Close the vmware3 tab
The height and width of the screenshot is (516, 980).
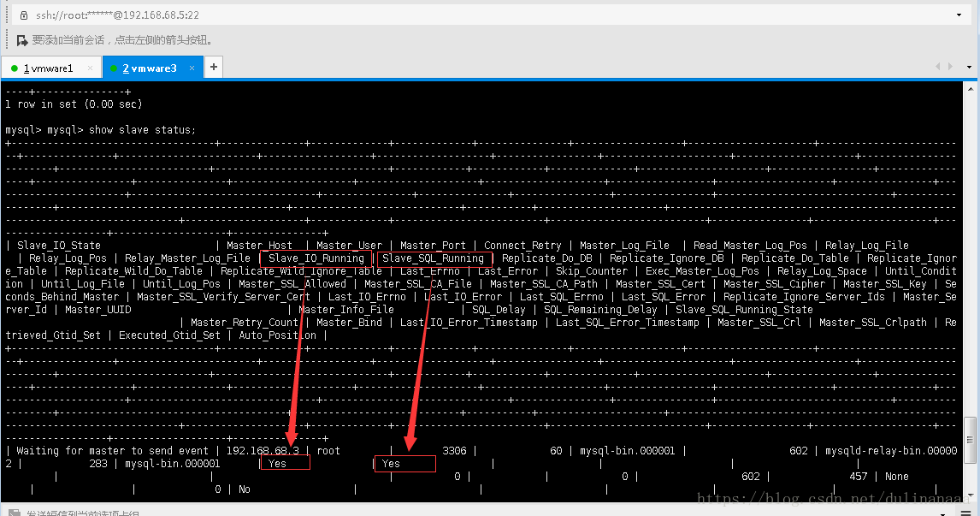192,68
